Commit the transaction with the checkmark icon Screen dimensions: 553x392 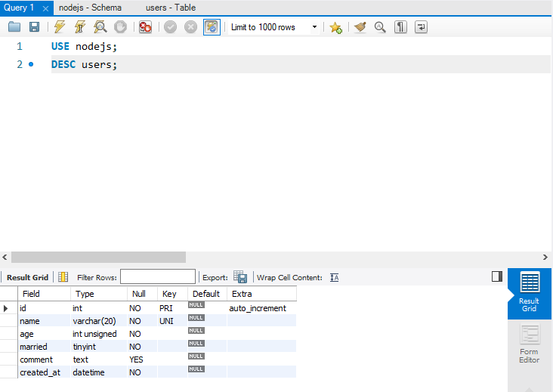click(170, 26)
